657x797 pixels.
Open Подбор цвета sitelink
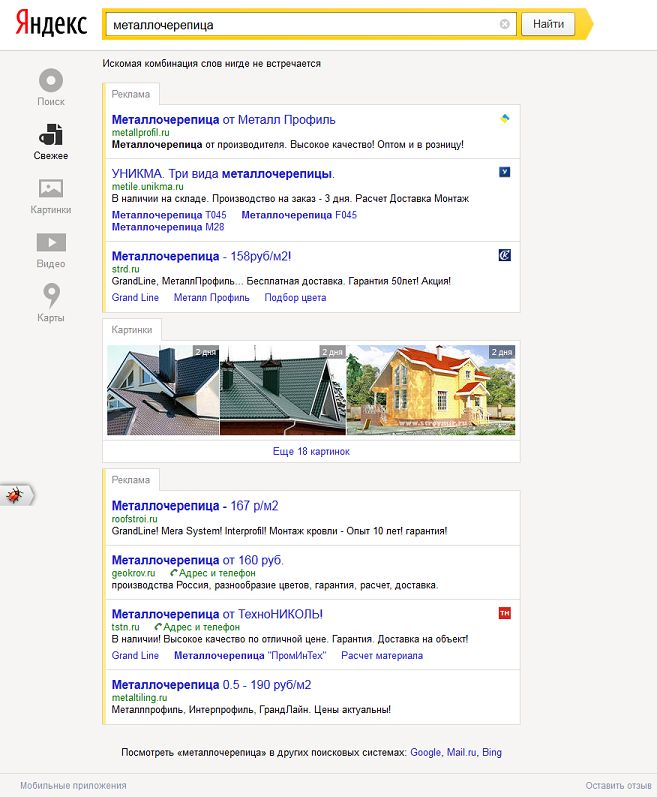point(295,297)
